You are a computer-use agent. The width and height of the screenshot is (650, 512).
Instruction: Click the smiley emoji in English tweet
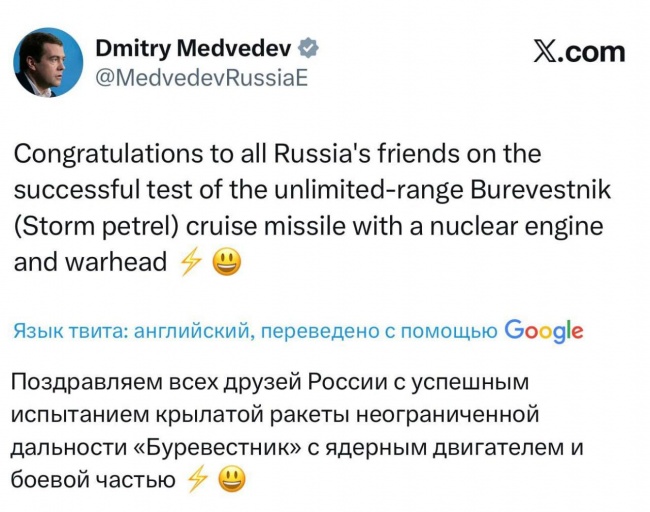(x=226, y=263)
